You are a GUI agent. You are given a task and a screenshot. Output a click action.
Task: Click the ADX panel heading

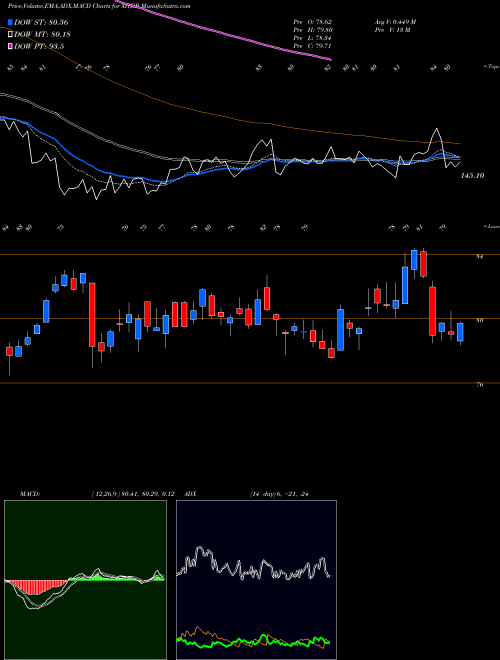pos(190,494)
